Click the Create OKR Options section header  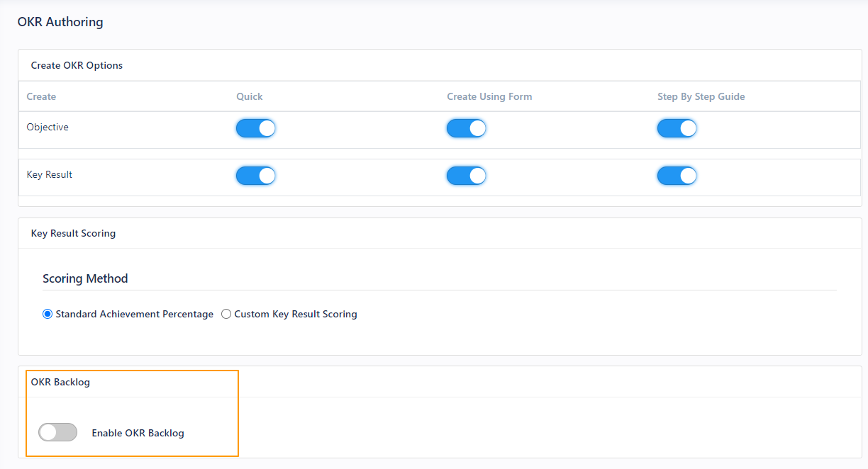pos(77,64)
